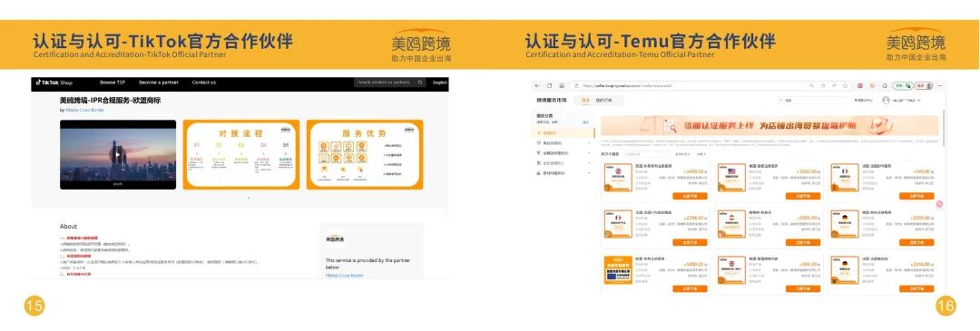This screenshot has width=980, height=331.
Task: Order the ¥3300.00 US service
Action: tap(803, 196)
